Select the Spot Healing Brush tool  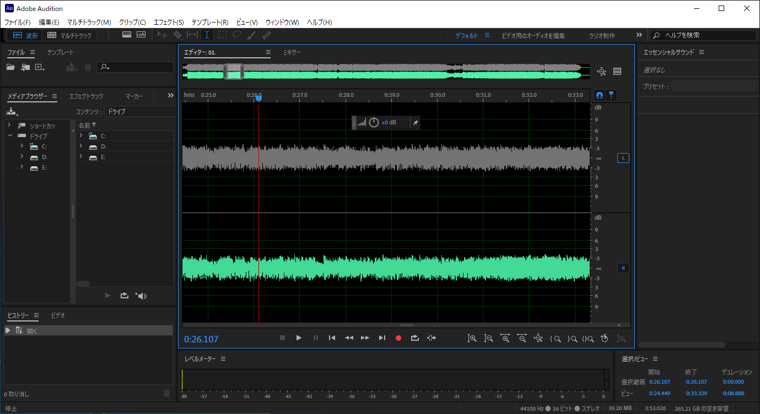tap(267, 35)
